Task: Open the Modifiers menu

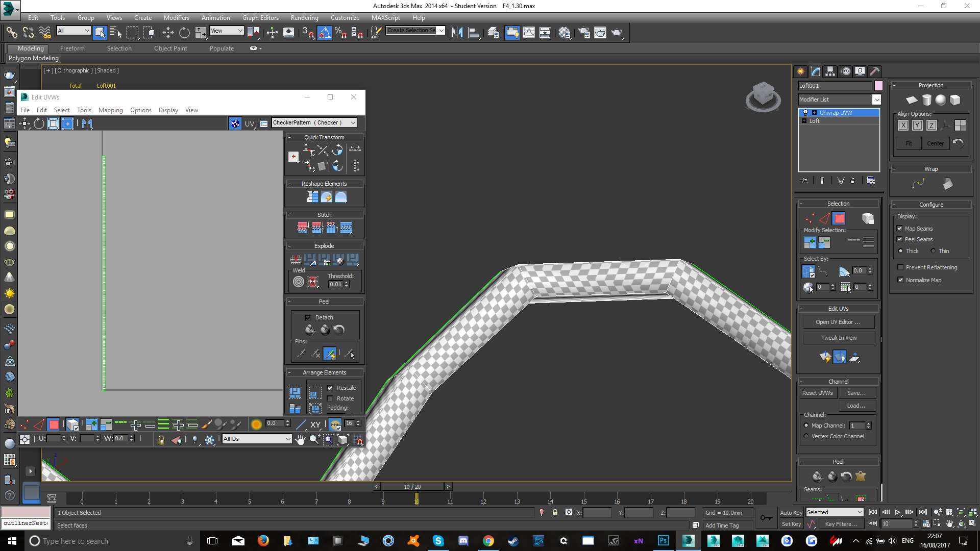Action: click(x=176, y=17)
